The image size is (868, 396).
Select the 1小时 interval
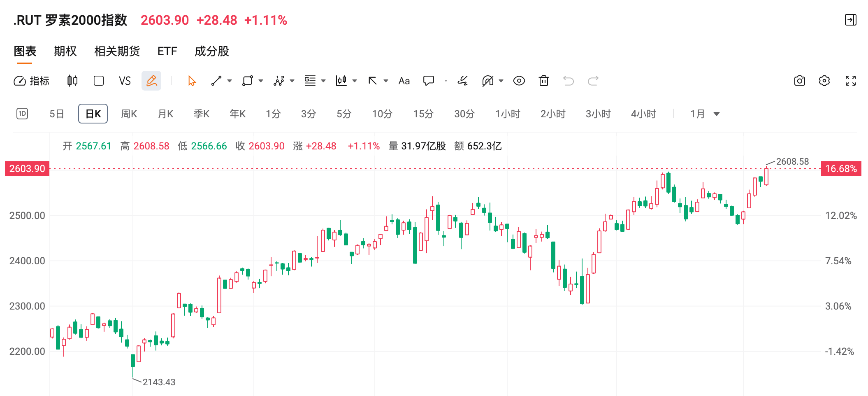[x=508, y=114]
